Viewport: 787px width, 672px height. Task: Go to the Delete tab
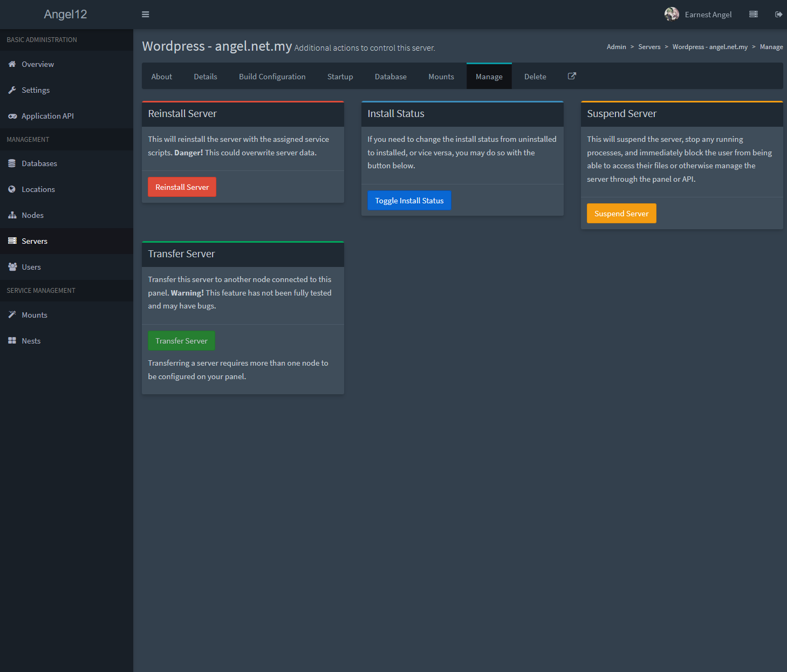(535, 77)
